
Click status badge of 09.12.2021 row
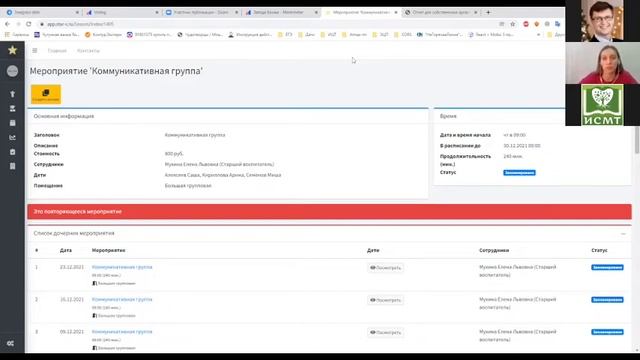pyautogui.click(x=607, y=332)
